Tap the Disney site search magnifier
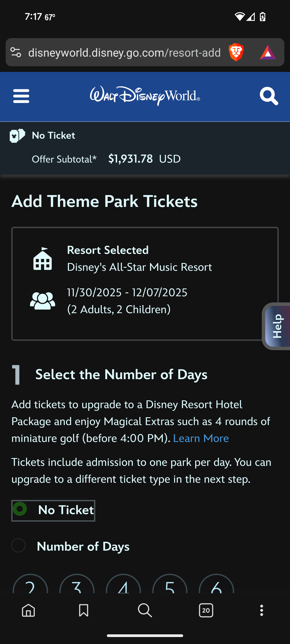The width and height of the screenshot is (290, 644). [x=269, y=96]
